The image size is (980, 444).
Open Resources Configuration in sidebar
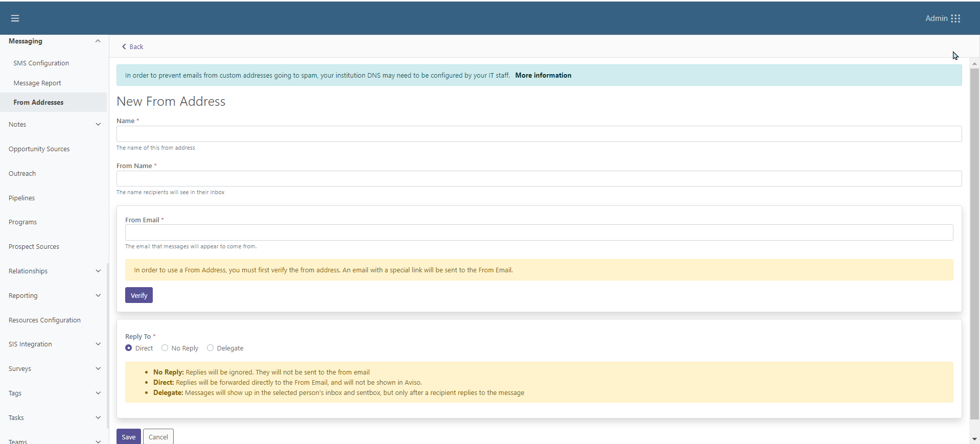[x=45, y=320]
